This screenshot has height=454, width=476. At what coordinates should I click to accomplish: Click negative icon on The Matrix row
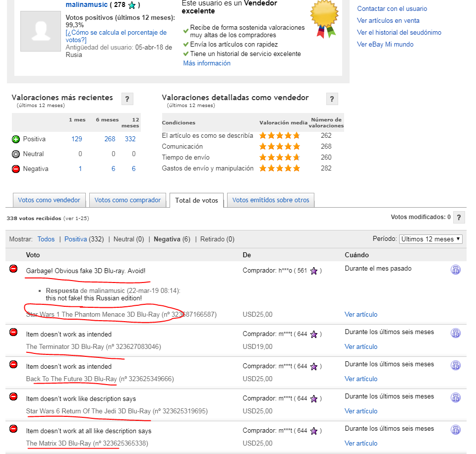tap(13, 429)
